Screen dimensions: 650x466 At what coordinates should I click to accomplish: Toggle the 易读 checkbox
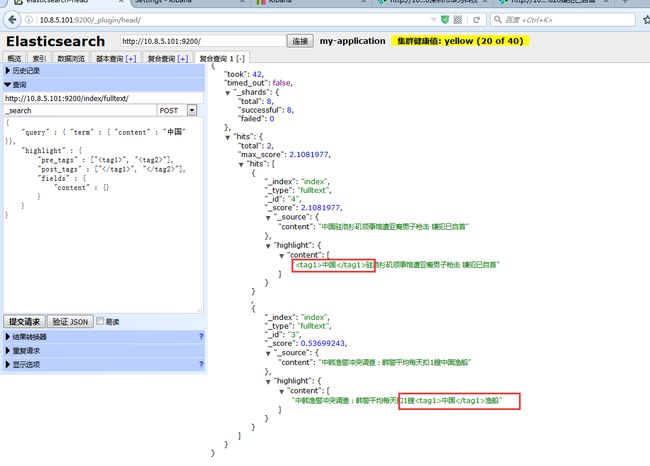tap(100, 321)
